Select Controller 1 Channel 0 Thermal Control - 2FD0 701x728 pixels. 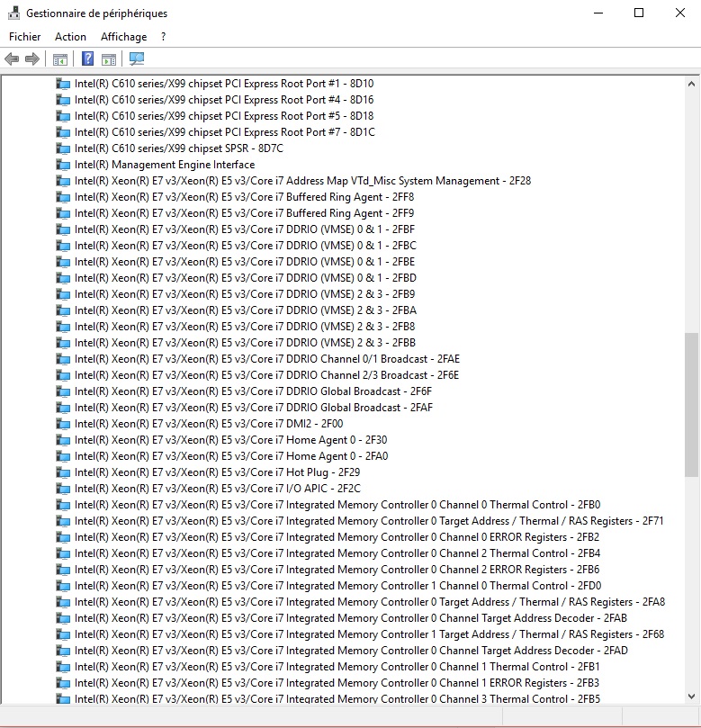337,586
